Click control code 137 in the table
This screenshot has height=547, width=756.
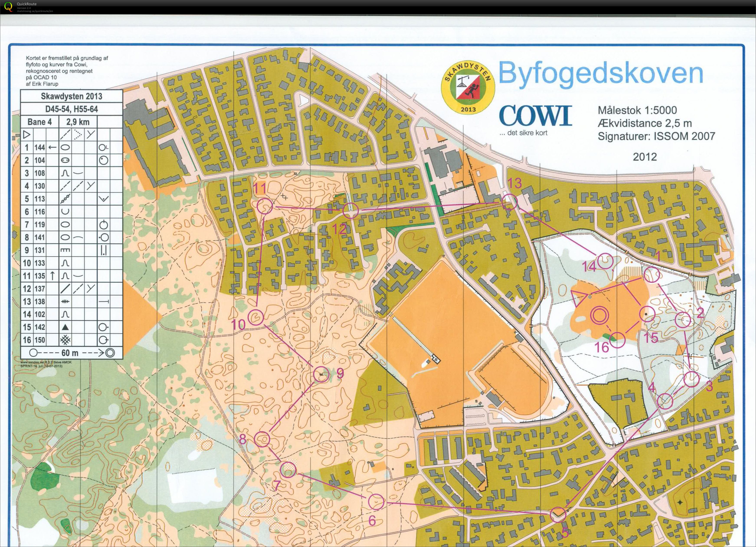click(x=40, y=289)
